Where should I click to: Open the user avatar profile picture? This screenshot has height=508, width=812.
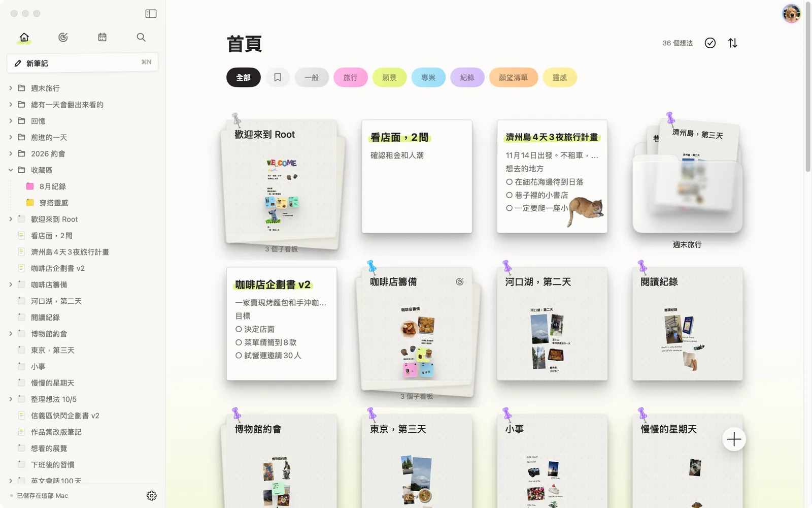tap(791, 14)
